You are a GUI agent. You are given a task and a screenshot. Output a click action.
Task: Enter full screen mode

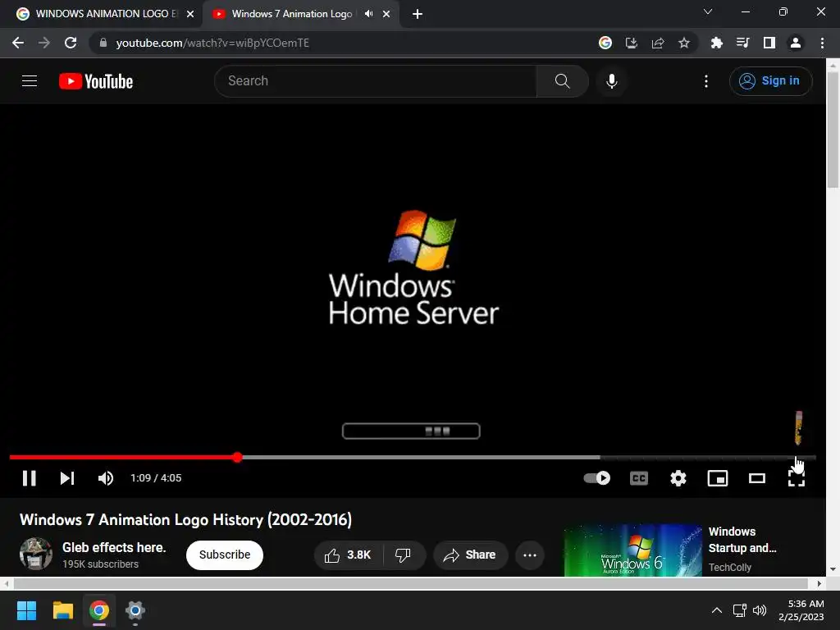tap(796, 478)
